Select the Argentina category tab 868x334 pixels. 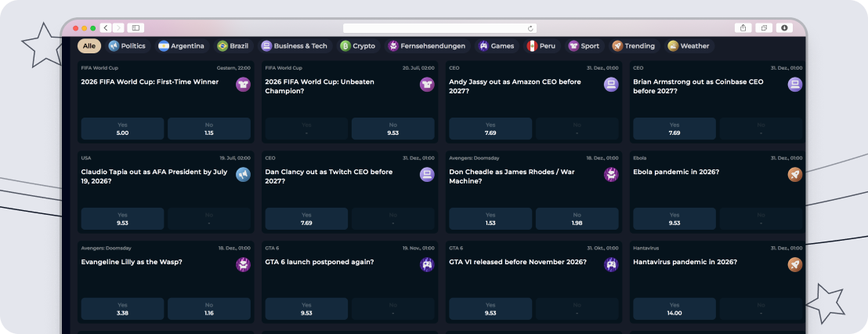point(182,46)
